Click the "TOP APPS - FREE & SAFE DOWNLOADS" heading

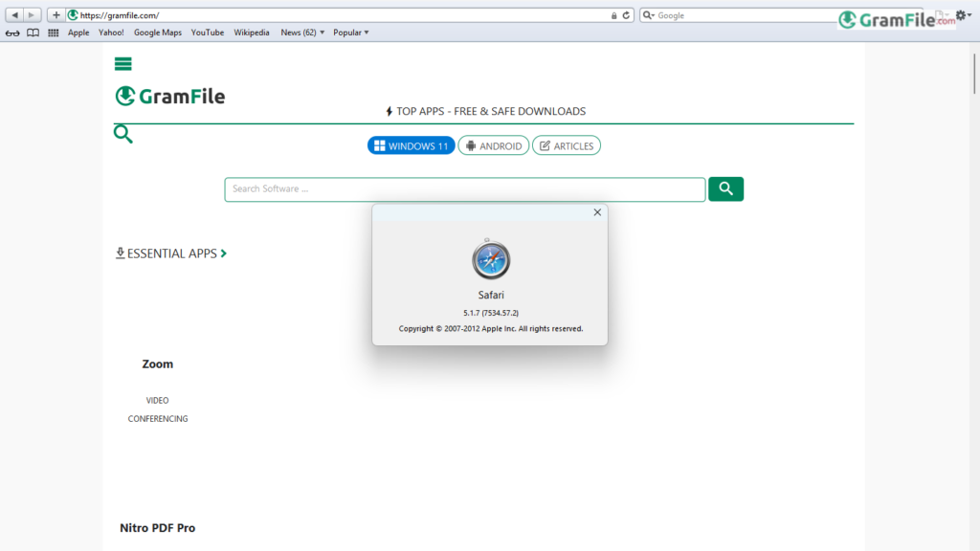[x=485, y=111]
